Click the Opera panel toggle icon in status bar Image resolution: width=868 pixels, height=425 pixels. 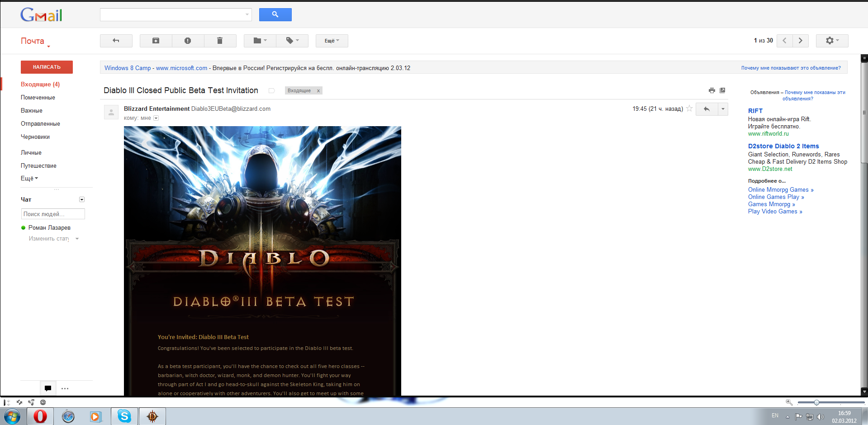pyautogui.click(x=7, y=402)
